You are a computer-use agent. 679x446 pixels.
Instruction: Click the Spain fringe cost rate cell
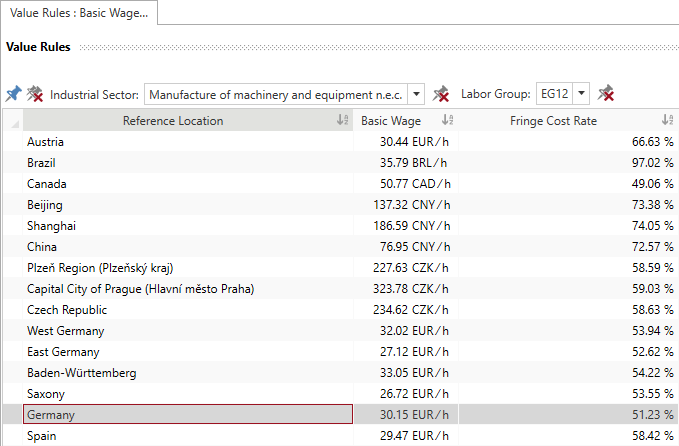coord(568,436)
